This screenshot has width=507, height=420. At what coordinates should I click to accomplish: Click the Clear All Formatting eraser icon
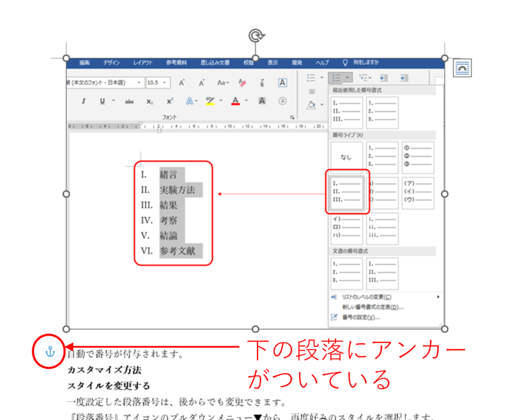click(242, 83)
